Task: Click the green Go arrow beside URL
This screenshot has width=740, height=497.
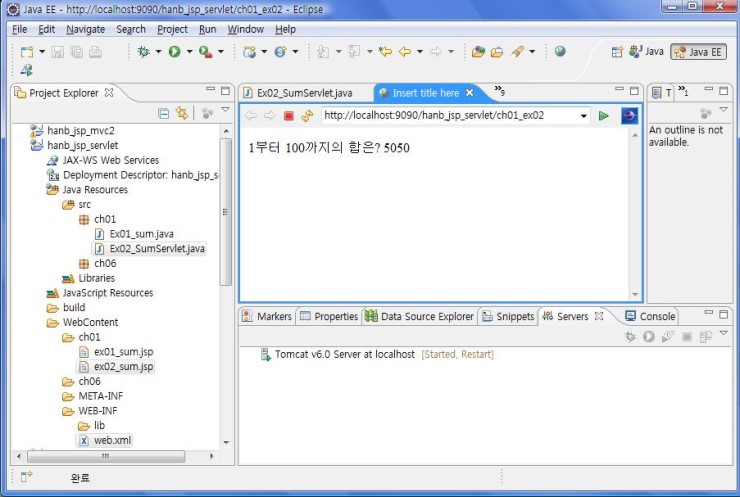Action: click(x=603, y=116)
